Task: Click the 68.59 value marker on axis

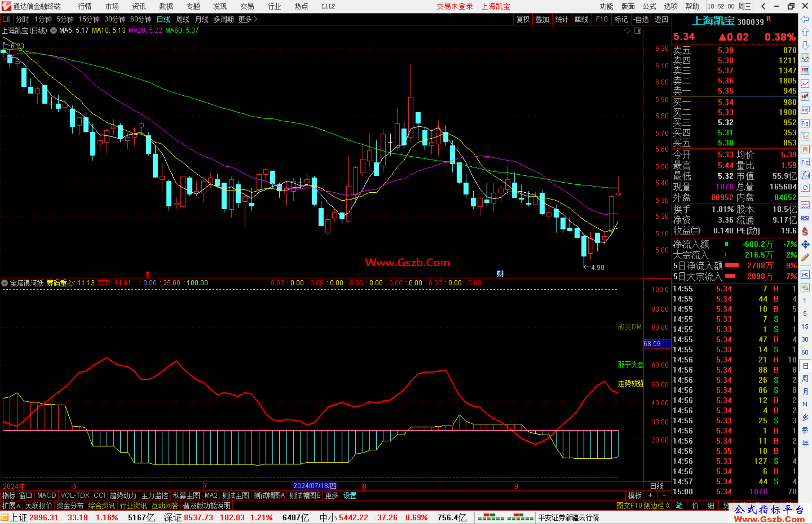Action: tap(656, 344)
